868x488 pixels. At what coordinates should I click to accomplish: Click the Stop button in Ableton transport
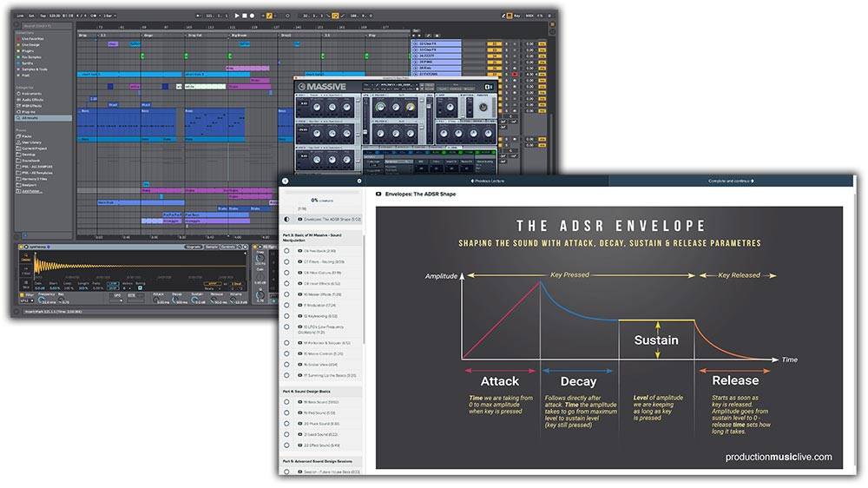click(x=245, y=16)
